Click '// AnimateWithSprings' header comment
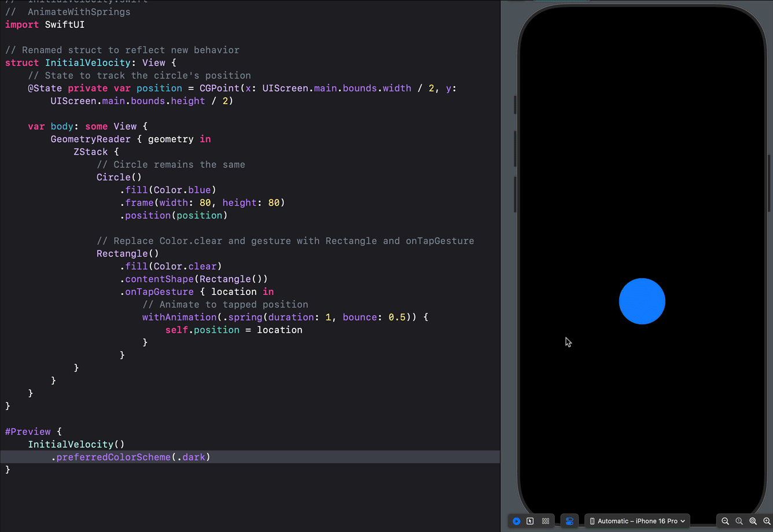The height and width of the screenshot is (532, 773). (68, 12)
